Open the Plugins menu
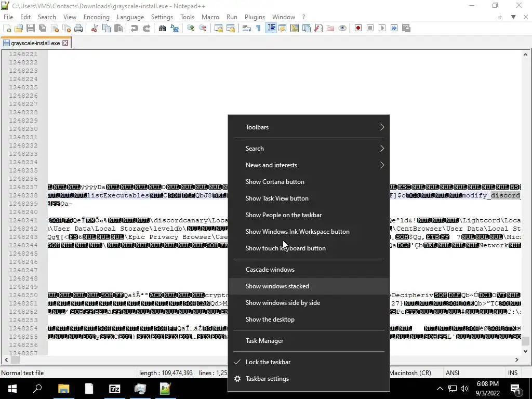Screen dimensions: 532x399 (255, 17)
